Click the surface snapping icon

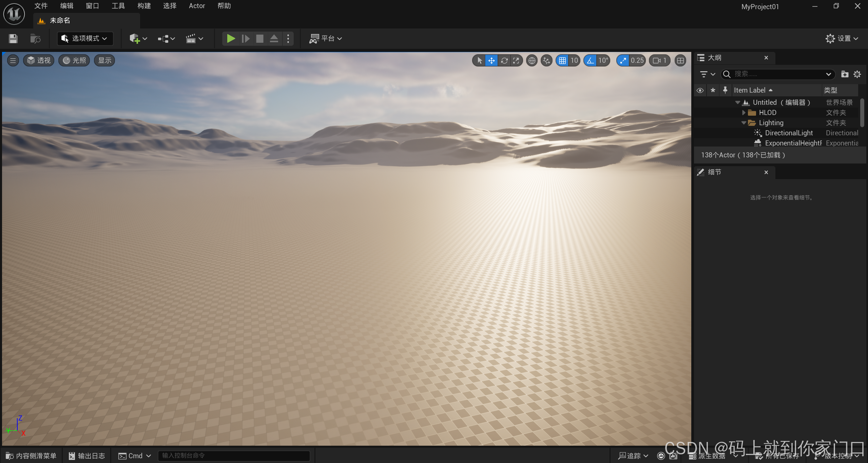coord(546,60)
